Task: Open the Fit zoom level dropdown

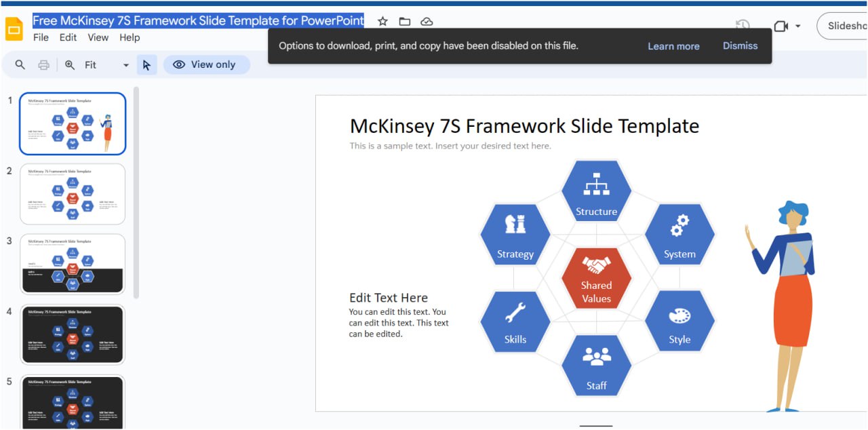Action: pos(106,64)
